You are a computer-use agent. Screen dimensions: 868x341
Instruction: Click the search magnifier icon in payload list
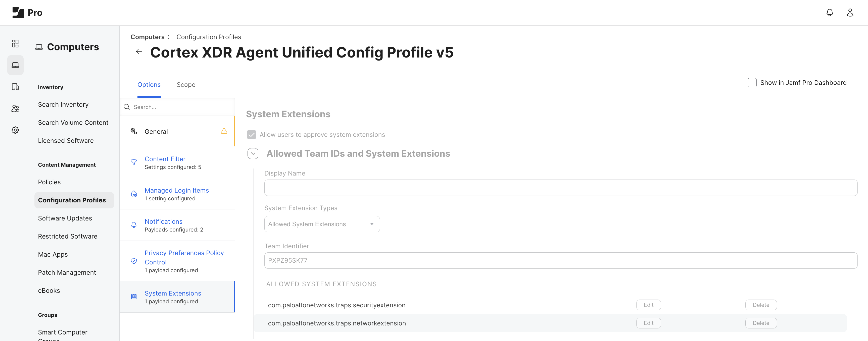click(127, 107)
